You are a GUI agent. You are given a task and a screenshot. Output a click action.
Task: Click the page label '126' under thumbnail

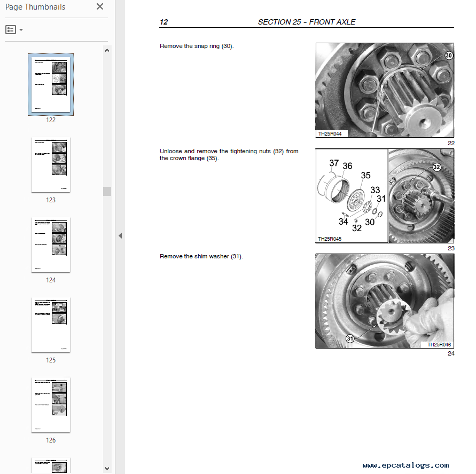click(x=51, y=440)
